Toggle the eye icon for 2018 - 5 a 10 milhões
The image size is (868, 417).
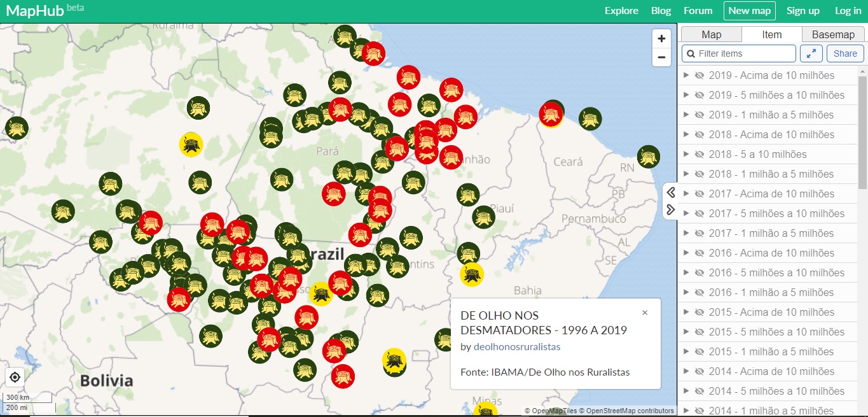(x=699, y=154)
